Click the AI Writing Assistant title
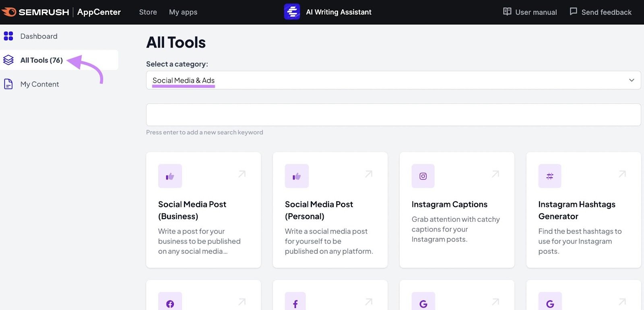 tap(339, 12)
